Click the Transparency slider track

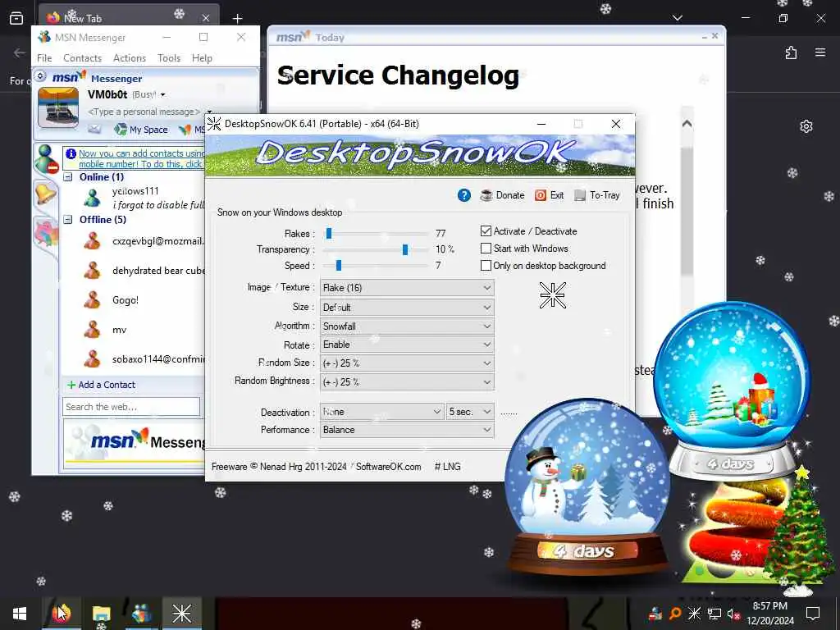tap(377, 249)
